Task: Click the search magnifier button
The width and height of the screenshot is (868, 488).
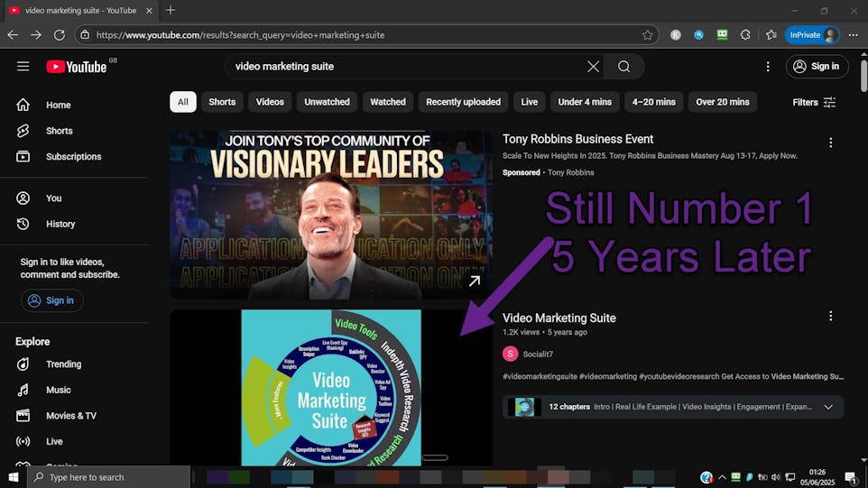Action: (623, 66)
